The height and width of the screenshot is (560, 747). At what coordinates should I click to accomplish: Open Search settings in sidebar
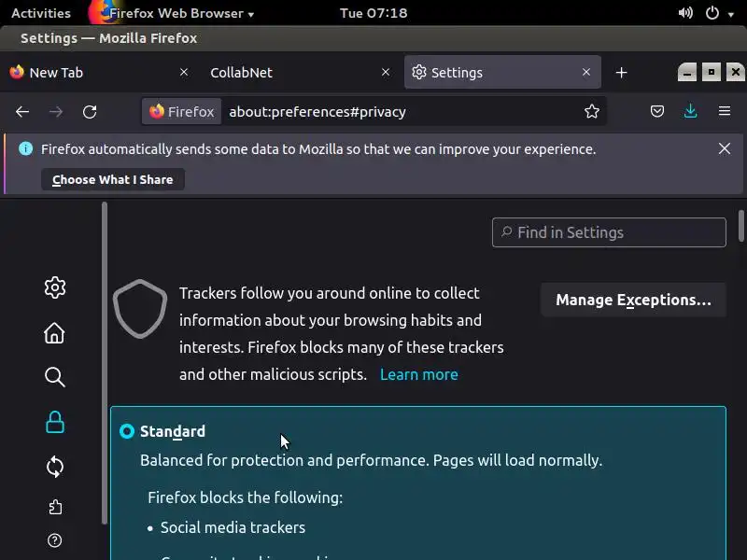(55, 377)
